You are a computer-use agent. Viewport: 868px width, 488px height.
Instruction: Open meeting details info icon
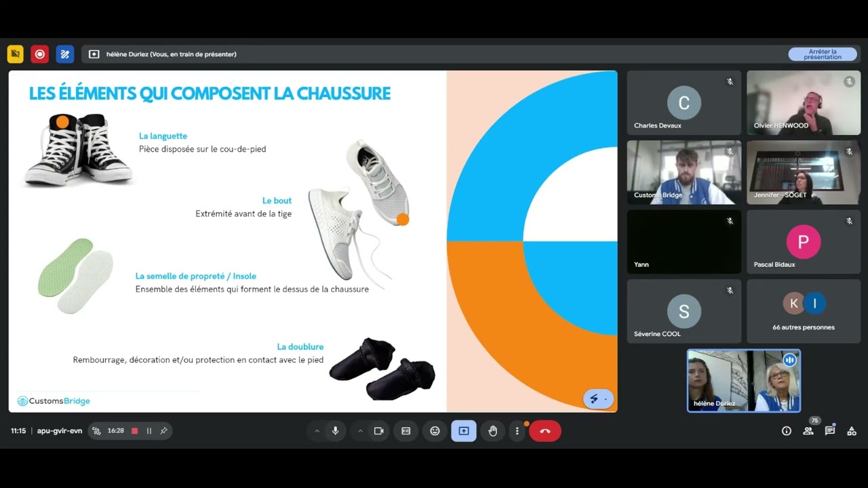(787, 431)
